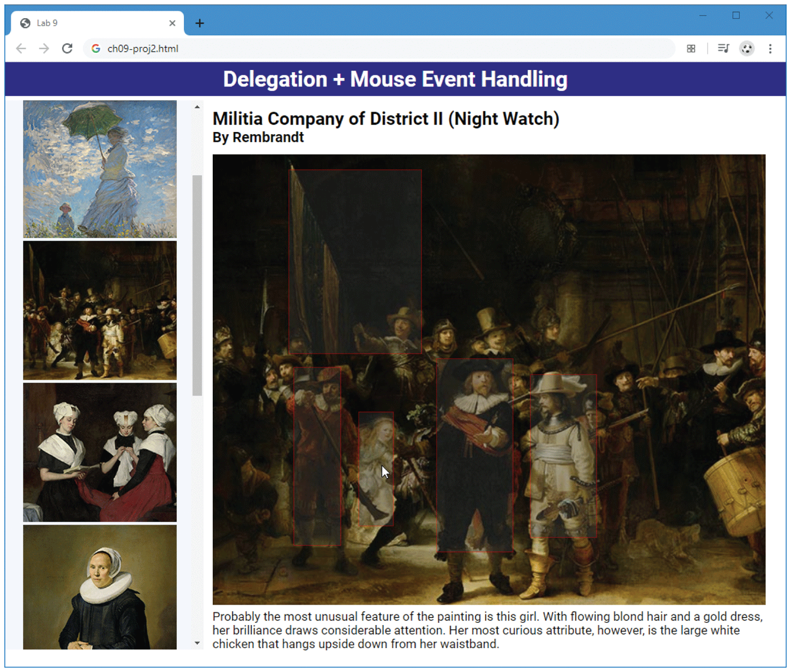Close the Lab 9 tab
The width and height of the screenshot is (791, 672).
[172, 23]
